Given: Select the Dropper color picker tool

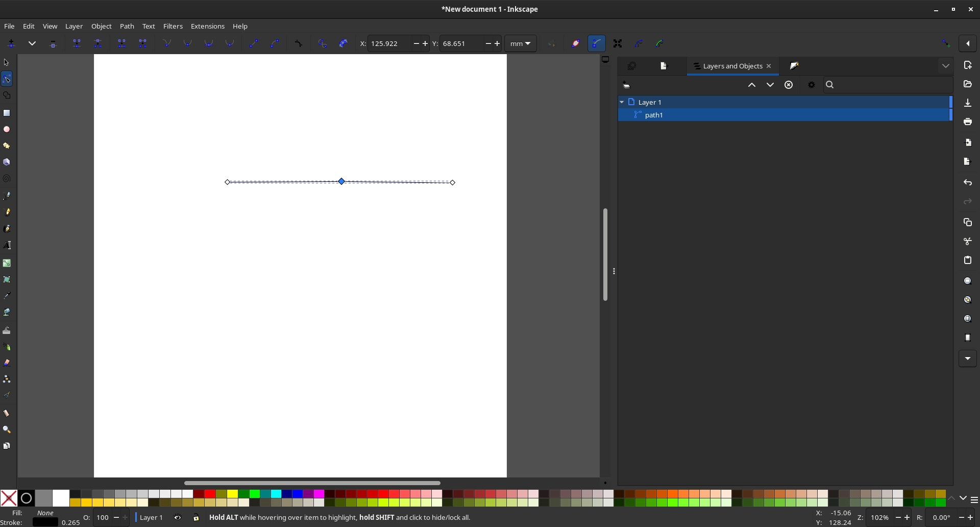Looking at the screenshot, I should pos(7,296).
